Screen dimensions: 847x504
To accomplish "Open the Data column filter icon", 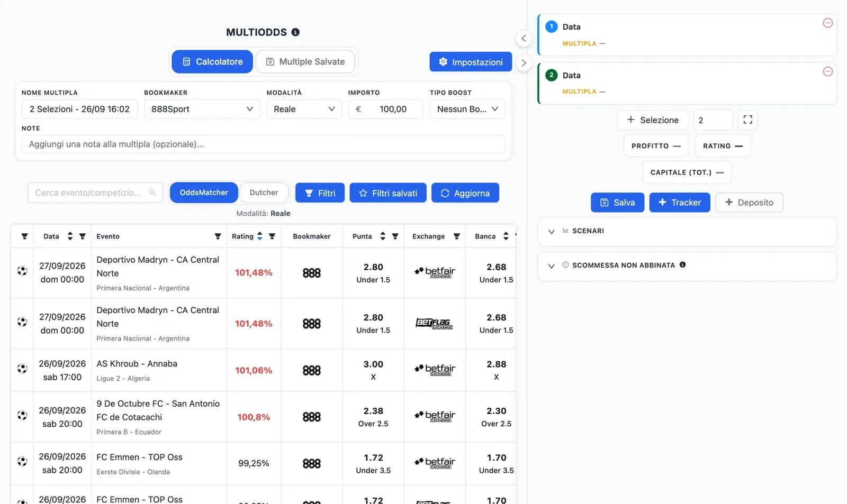I will pyautogui.click(x=83, y=236).
